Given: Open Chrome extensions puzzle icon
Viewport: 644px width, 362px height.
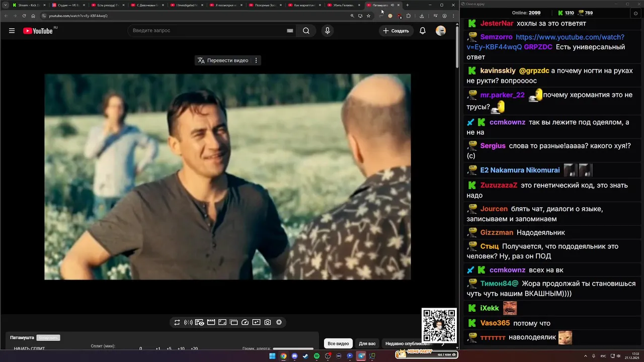Looking at the screenshot, I should tap(409, 16).
